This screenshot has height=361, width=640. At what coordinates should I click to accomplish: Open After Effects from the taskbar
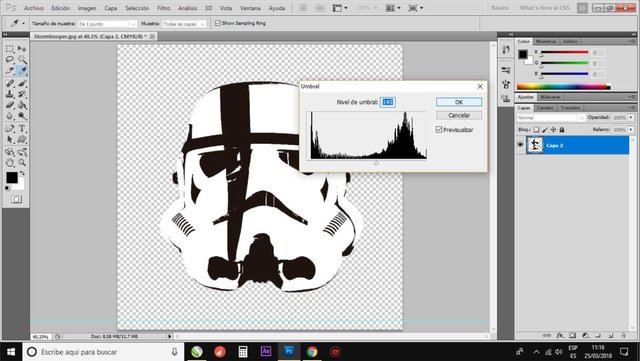266,351
